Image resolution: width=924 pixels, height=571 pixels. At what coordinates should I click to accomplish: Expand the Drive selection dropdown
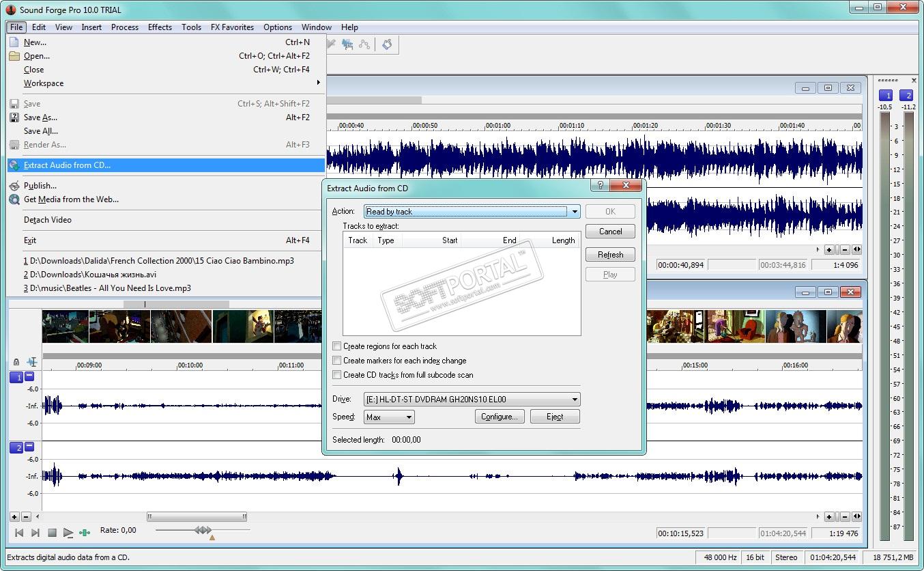574,400
